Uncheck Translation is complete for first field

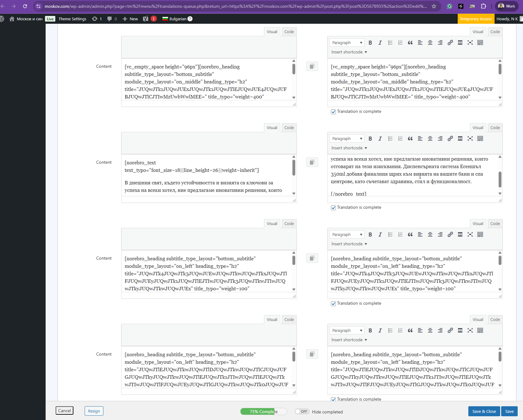coord(333,112)
